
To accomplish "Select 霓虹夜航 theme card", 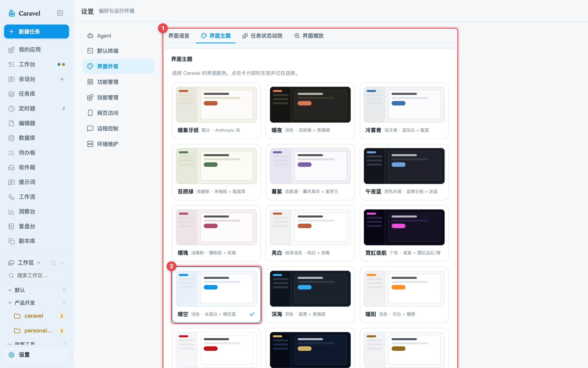I will click(404, 234).
